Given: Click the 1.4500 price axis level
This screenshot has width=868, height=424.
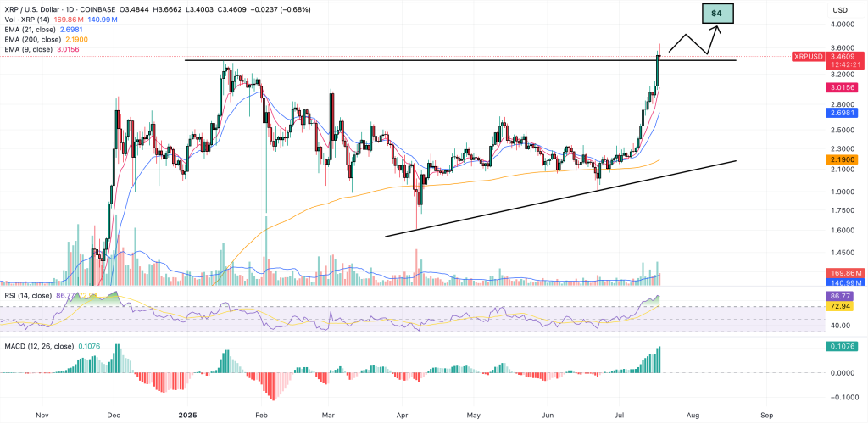Looking at the screenshot, I should [843, 253].
